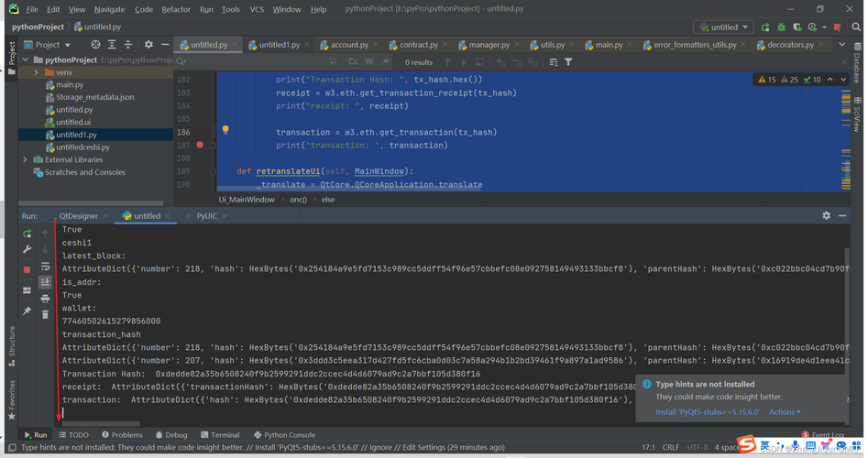This screenshot has height=458, width=868.
Task: Collapse the pythonProject root node
Action: (26, 60)
